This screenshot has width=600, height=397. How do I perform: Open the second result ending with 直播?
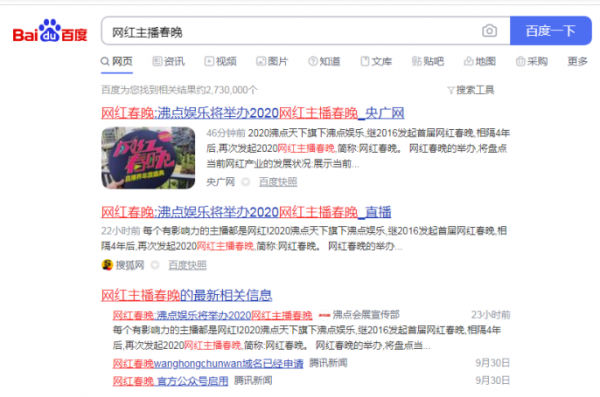pos(246,212)
